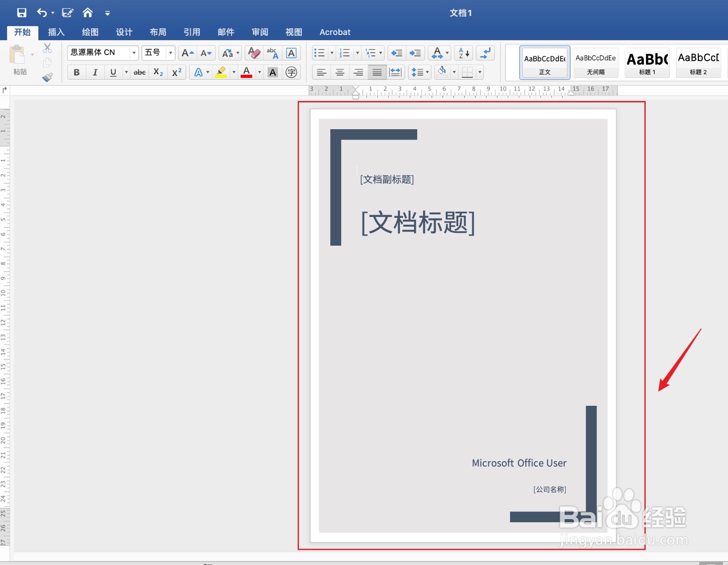Image resolution: width=728 pixels, height=565 pixels.
Task: Switch to the 插入 tab
Action: tap(56, 32)
